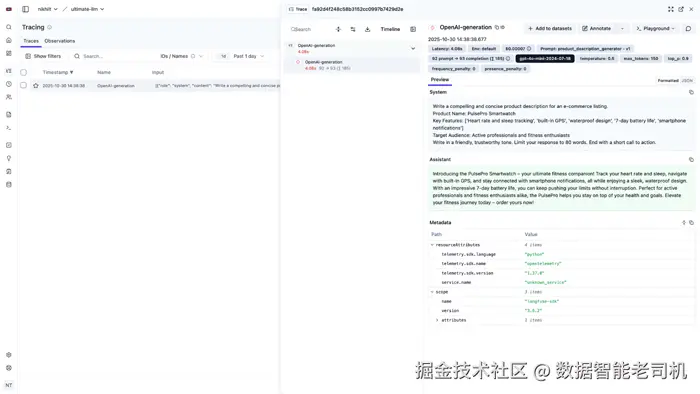Open Dashboards icon in the sidebar
Image resolution: width=700 pixels, height=394 pixels.
(x=8, y=53)
